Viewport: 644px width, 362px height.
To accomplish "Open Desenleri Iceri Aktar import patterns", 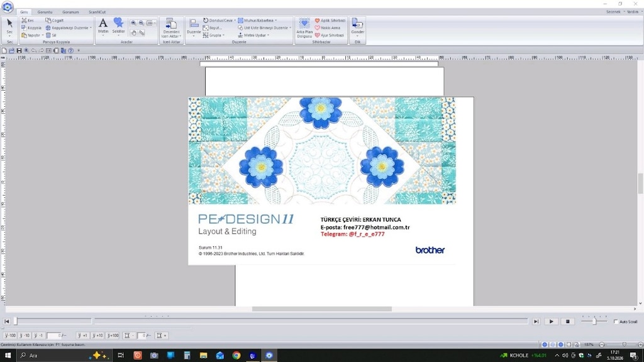I will tap(171, 28).
